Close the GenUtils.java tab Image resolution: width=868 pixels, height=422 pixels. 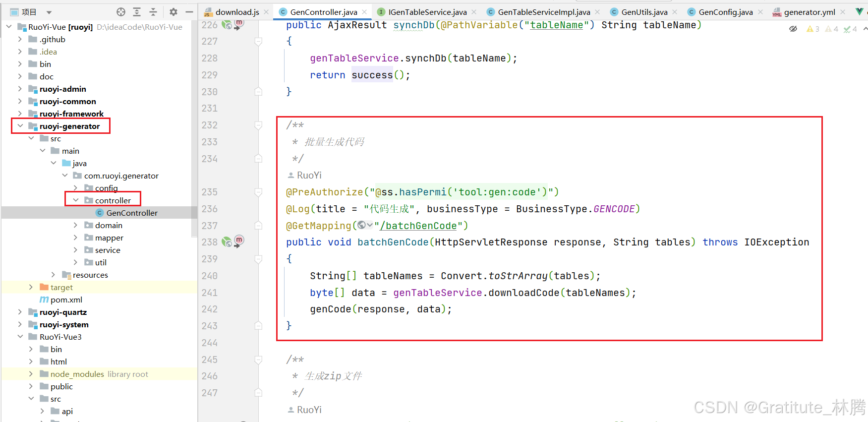click(x=675, y=12)
